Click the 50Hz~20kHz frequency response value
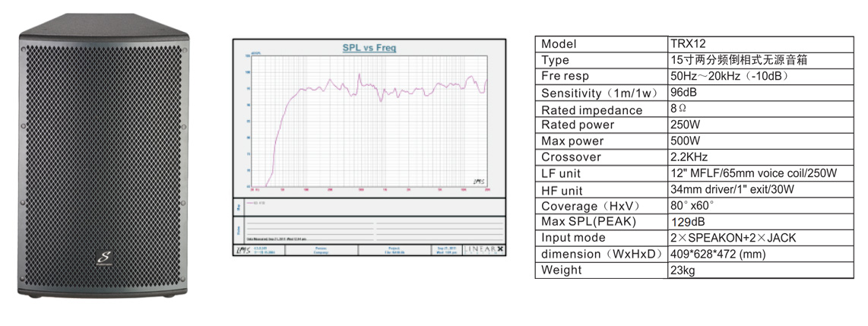 click(x=727, y=76)
